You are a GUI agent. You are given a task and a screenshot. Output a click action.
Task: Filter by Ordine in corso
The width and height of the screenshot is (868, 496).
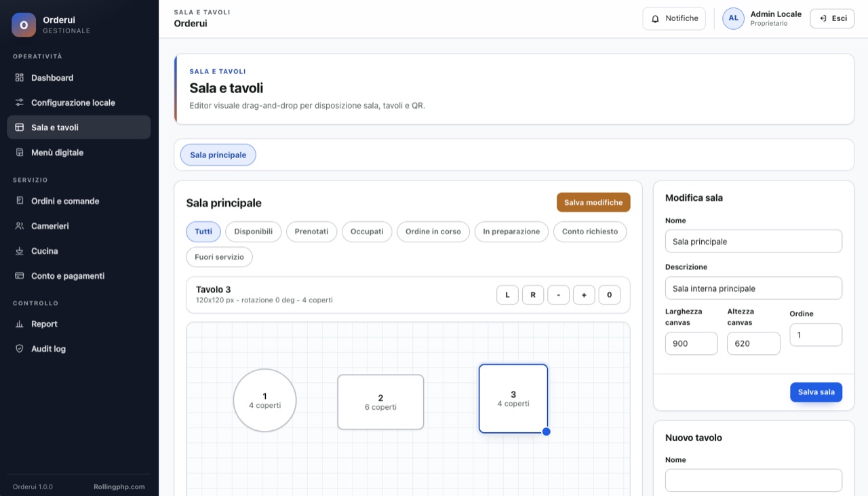tap(433, 231)
